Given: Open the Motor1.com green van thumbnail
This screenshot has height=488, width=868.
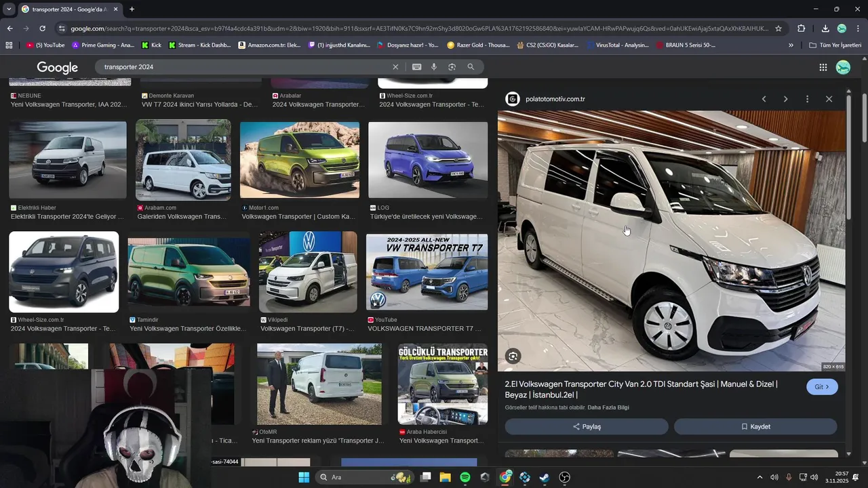Looking at the screenshot, I should click(x=300, y=160).
